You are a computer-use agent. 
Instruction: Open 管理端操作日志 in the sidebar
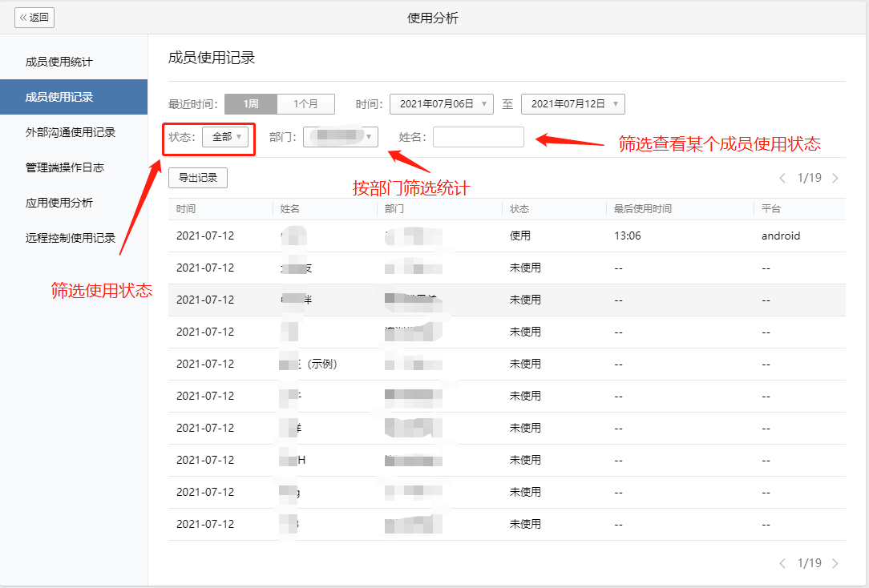point(65,167)
